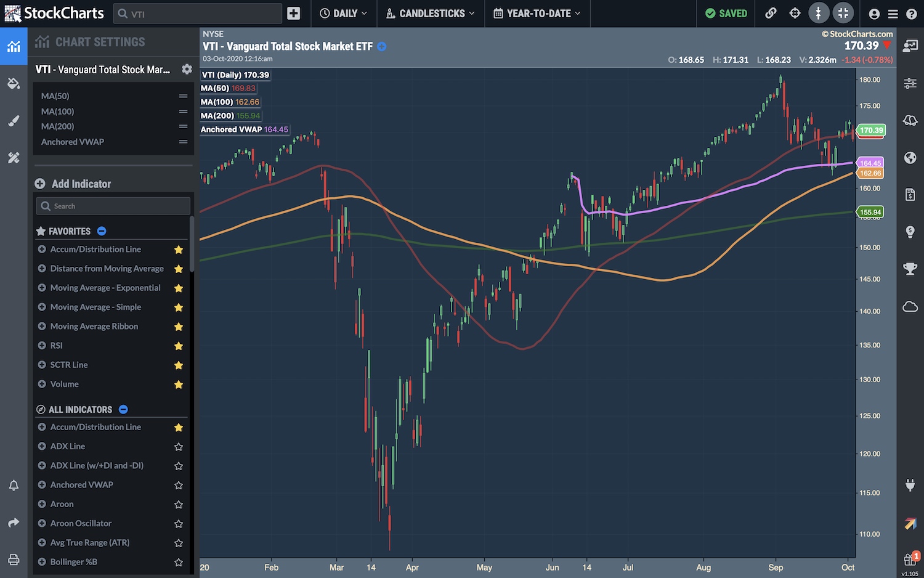This screenshot has width=924, height=578.
Task: Open the Year-To-Date range menu
Action: (537, 14)
